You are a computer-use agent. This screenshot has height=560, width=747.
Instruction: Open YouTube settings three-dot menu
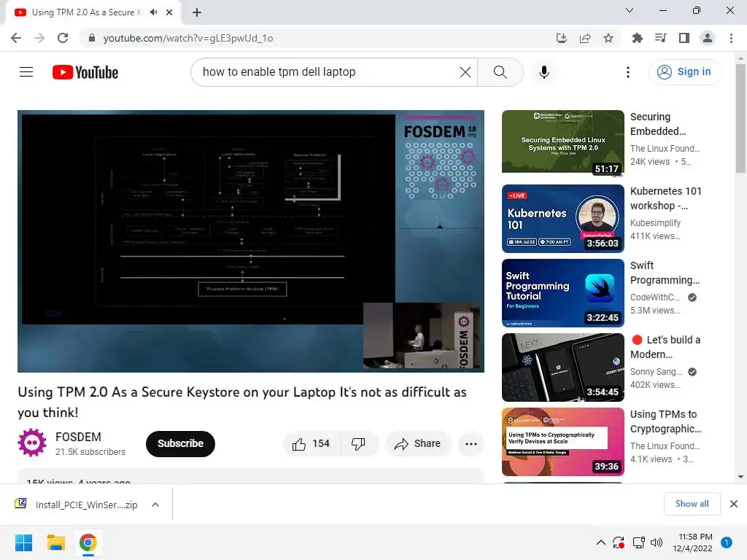pos(628,72)
